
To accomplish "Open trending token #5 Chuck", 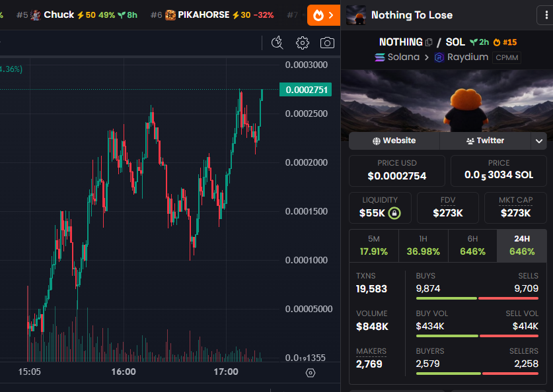I will tap(77, 15).
